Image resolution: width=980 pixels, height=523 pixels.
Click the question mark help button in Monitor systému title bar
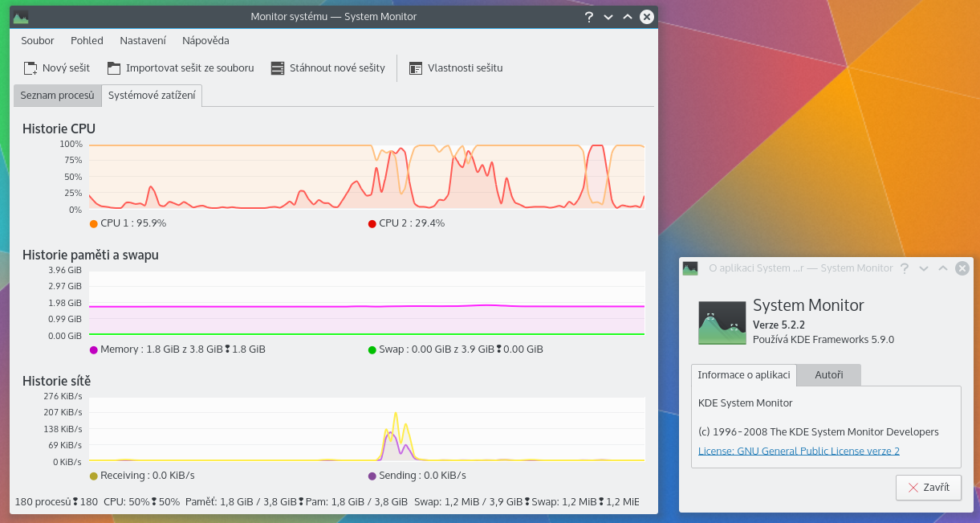click(x=589, y=17)
